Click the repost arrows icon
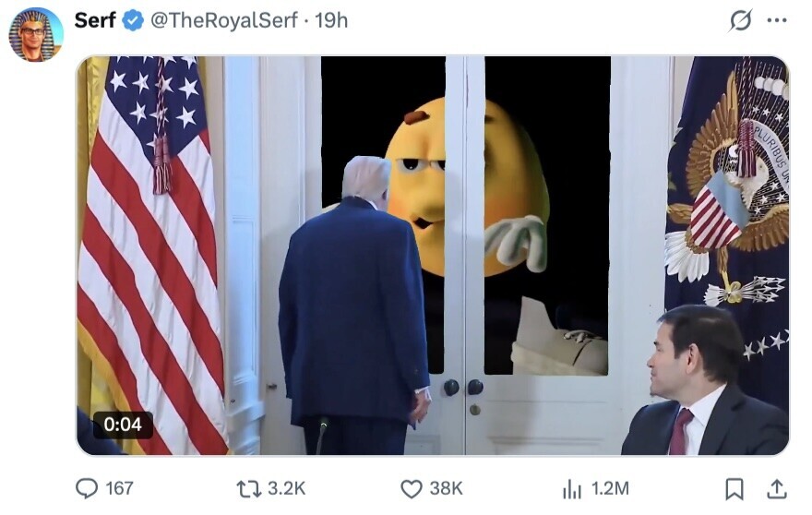Viewport: 812px width, 515px height. click(x=249, y=488)
